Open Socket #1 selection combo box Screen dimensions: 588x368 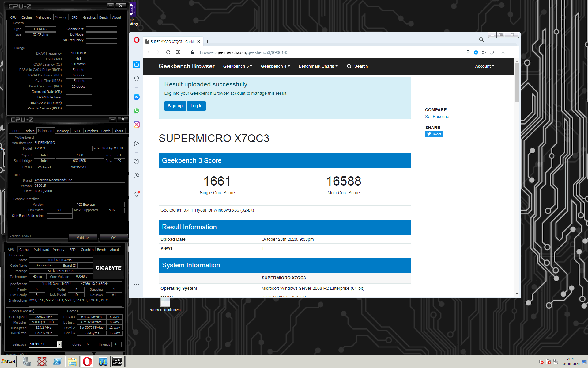coord(46,344)
